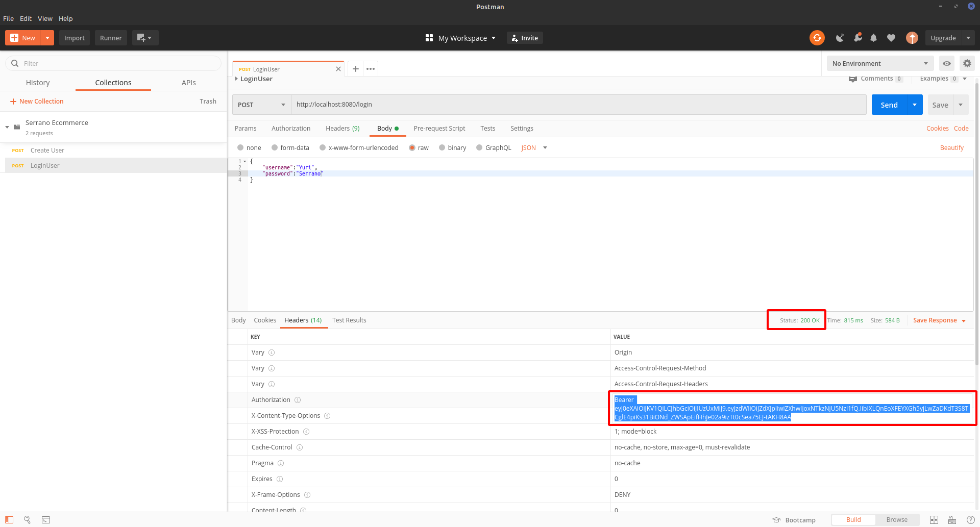Click the Bootcamp graduation cap icon
Screen dimensions: 980x527
[x=776, y=520]
